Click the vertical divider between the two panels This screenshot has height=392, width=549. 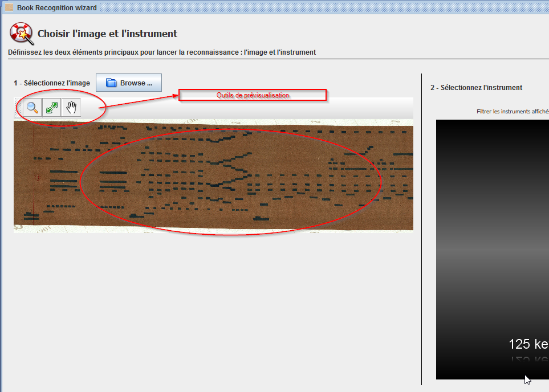tap(421, 228)
